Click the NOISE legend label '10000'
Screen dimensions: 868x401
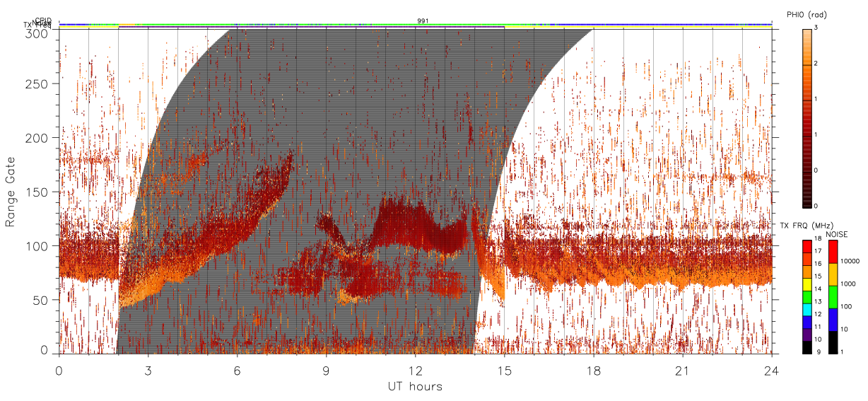click(850, 261)
